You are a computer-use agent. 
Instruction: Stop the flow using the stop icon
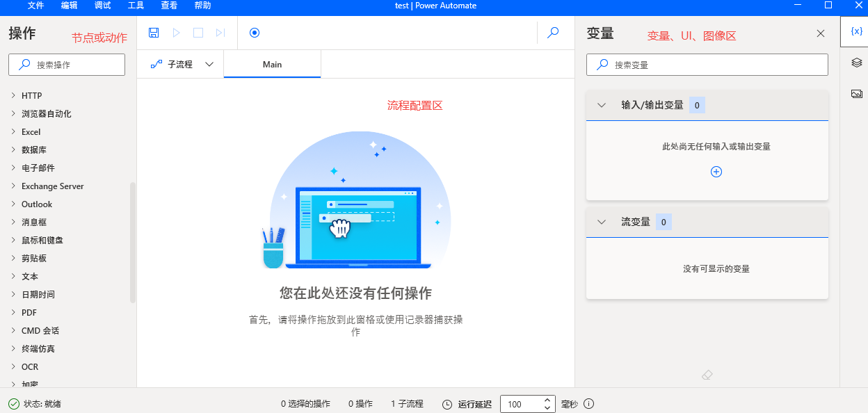tap(198, 33)
